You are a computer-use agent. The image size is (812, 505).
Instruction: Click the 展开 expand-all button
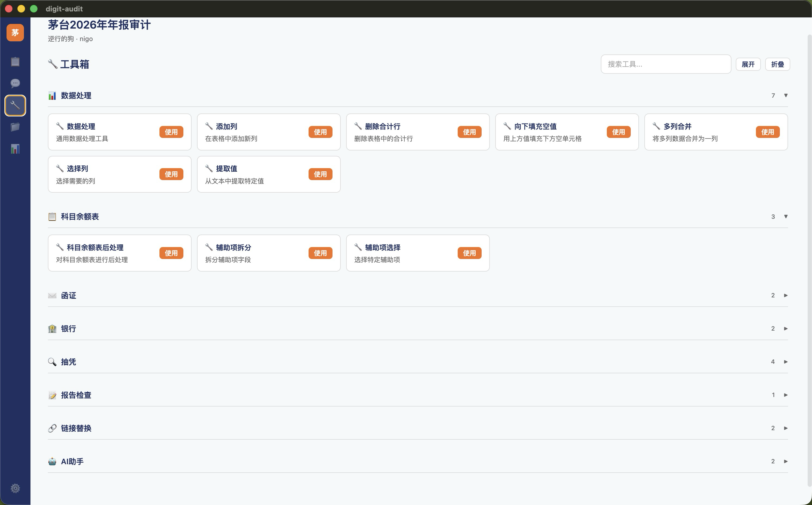coord(748,64)
